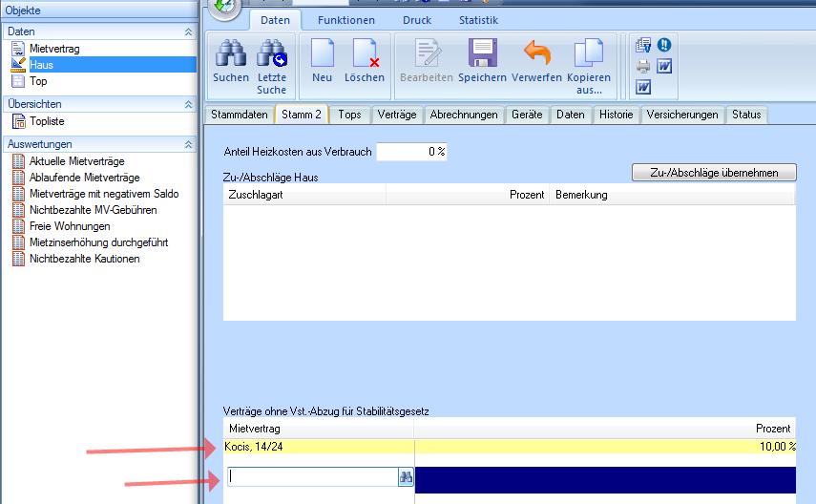Click the binoculars lookup in Mietvertrag field
The height and width of the screenshot is (504, 816).
point(405,476)
